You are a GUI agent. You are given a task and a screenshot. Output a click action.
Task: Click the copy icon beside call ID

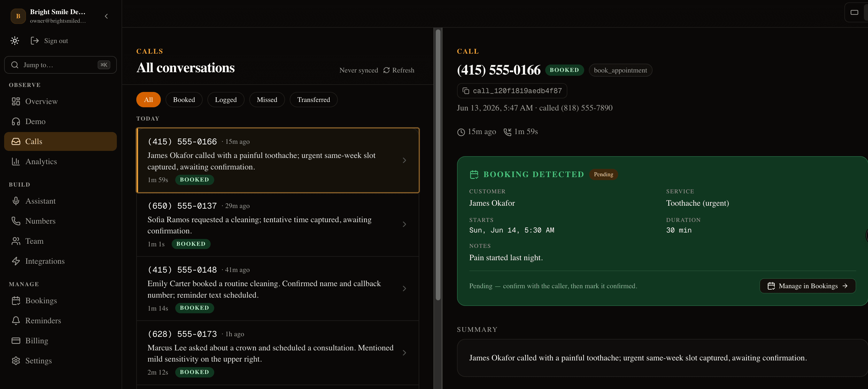(466, 91)
